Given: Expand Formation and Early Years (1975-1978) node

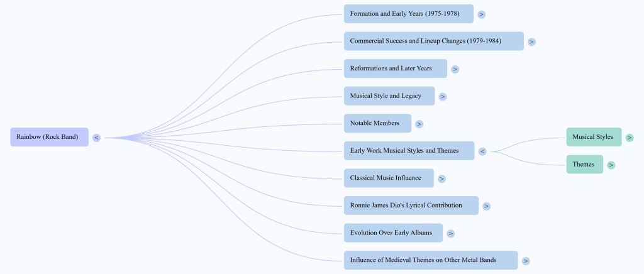Looking at the screenshot, I should (x=481, y=14).
